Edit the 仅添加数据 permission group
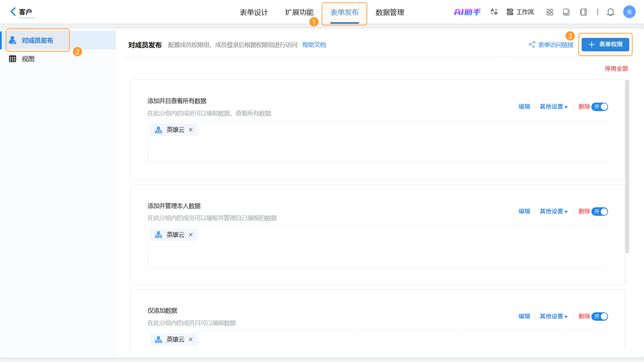644x362 pixels. [524, 317]
